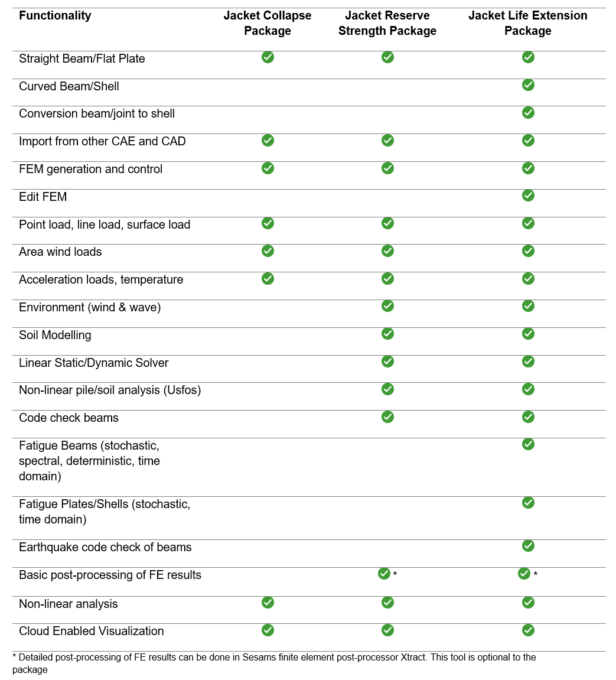Click Code check beams checkmark under Reserve Strength

point(387,417)
